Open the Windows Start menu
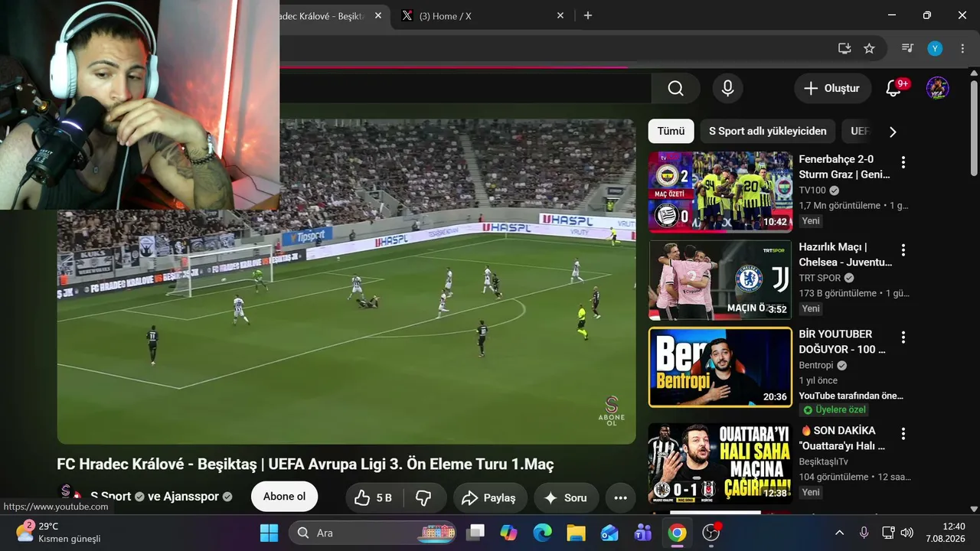Image resolution: width=980 pixels, height=551 pixels. click(x=269, y=533)
